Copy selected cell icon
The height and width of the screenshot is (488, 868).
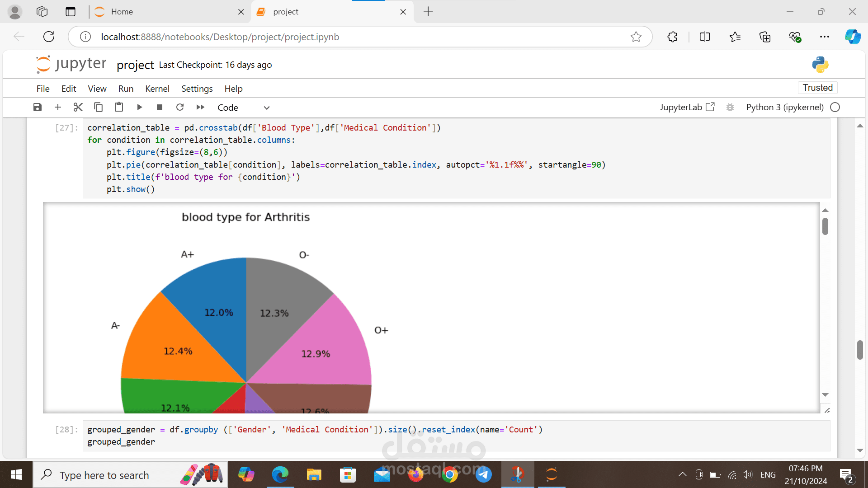click(x=98, y=108)
